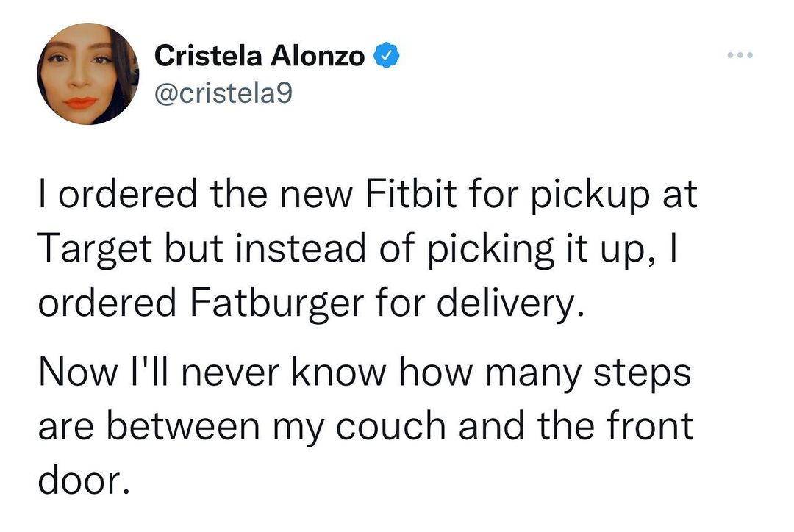Screen dimensions: 794x532
Task: Click the display name Cristela Alonzo
Action: (x=260, y=56)
